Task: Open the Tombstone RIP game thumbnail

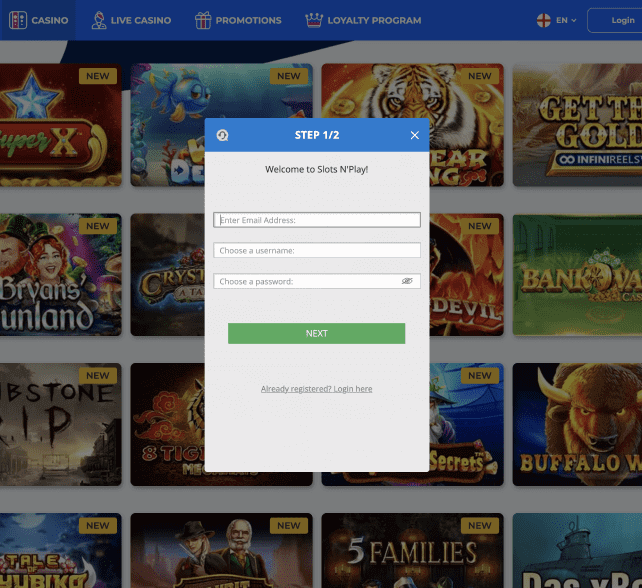Action: (x=61, y=424)
